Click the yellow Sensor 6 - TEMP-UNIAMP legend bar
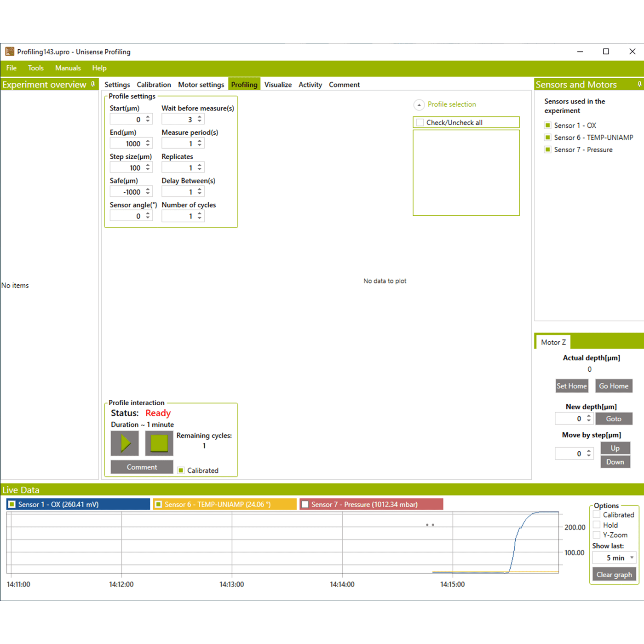The height and width of the screenshot is (644, 644). 224,504
